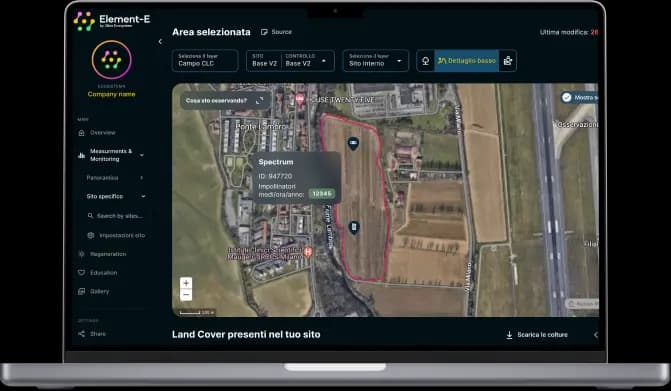Click the icon right of Dettaglio basso

point(508,61)
